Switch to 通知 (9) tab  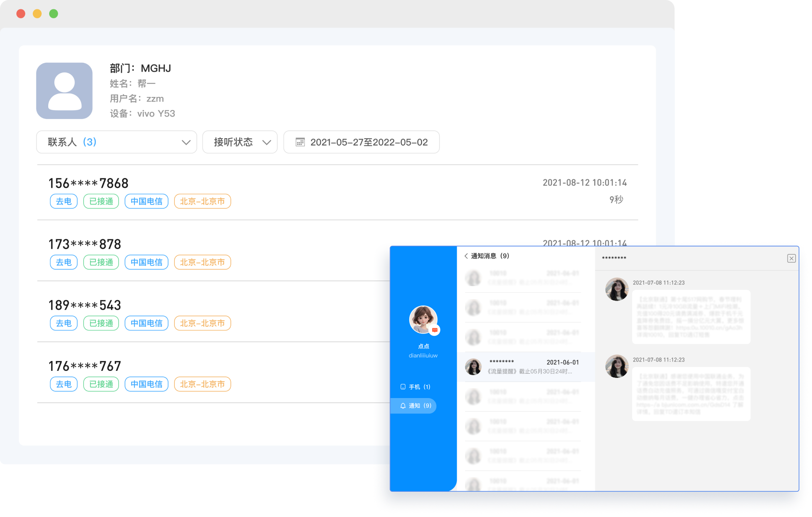click(415, 406)
